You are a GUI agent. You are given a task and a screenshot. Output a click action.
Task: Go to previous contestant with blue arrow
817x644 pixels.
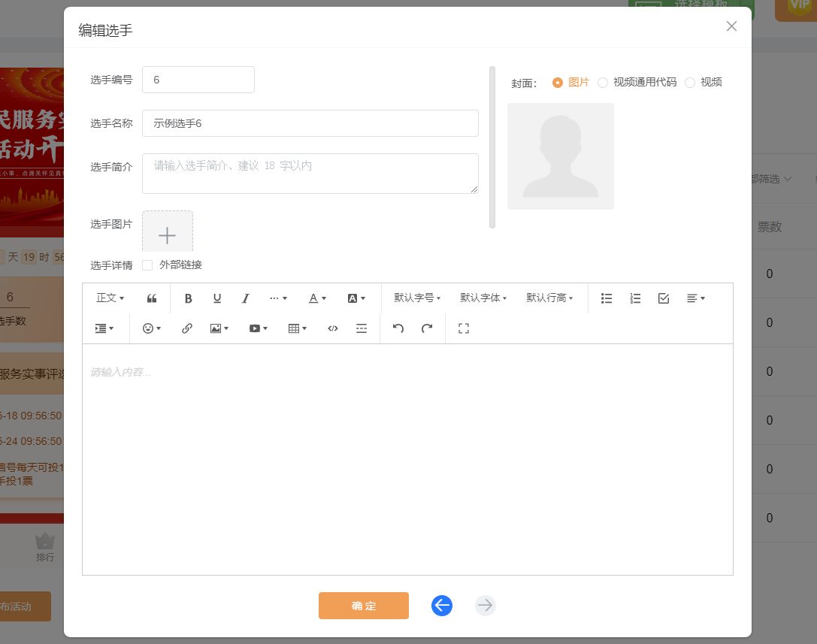coord(442,606)
